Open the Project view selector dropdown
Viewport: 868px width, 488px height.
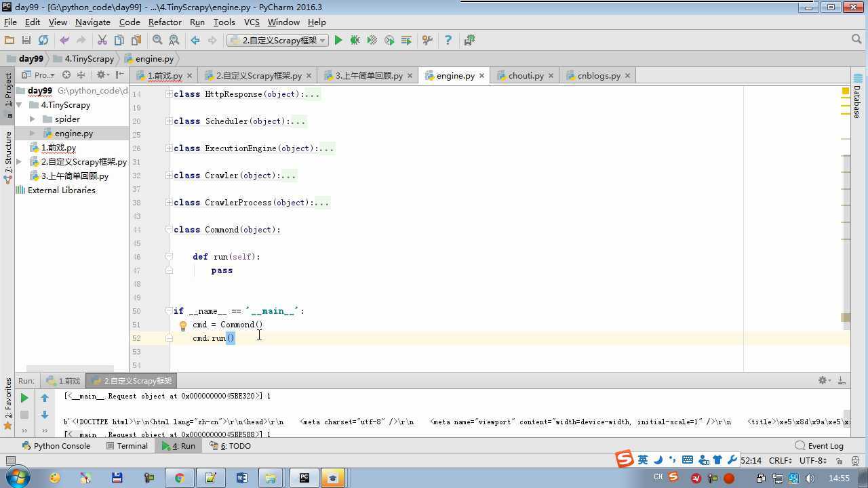tap(38, 75)
